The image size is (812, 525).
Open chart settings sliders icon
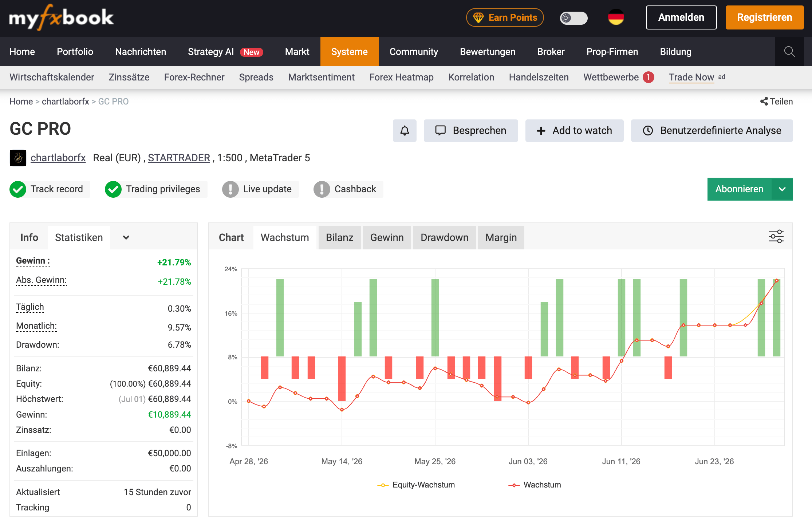click(776, 237)
